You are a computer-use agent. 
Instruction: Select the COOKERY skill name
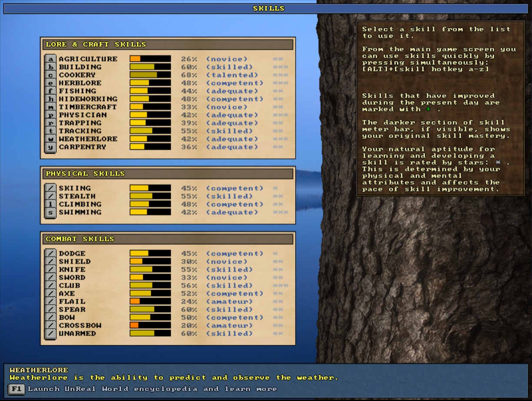tap(77, 75)
